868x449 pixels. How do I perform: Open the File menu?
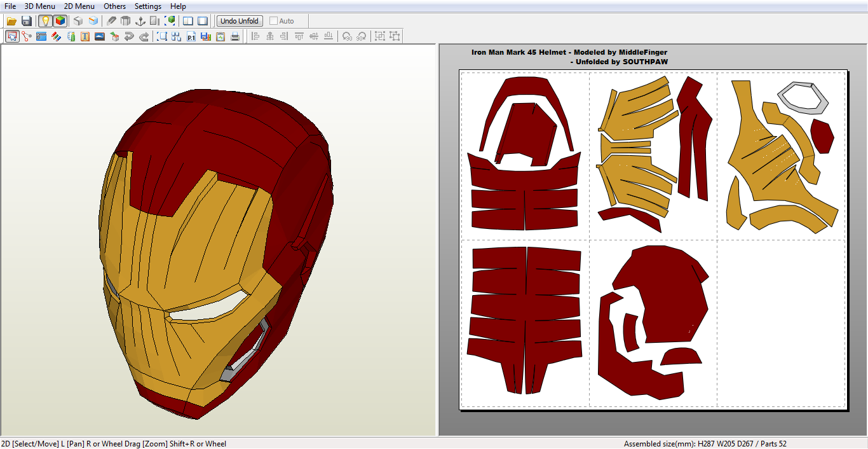point(10,6)
